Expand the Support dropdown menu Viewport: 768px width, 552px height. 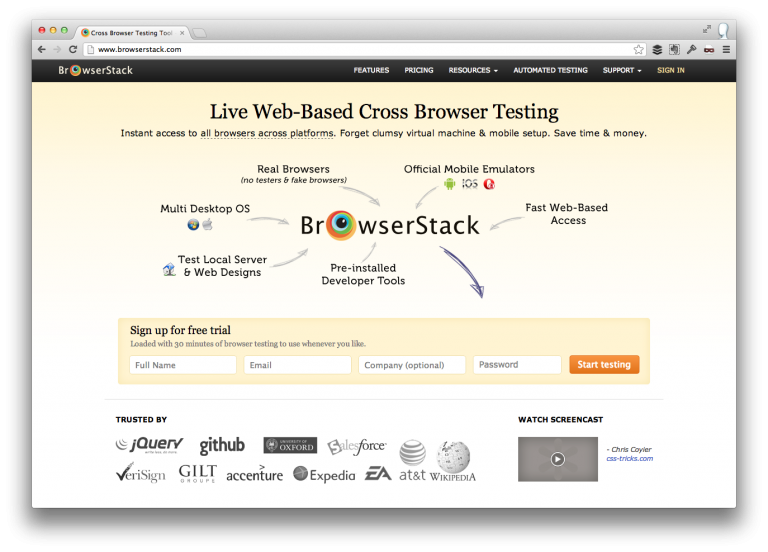click(x=622, y=71)
